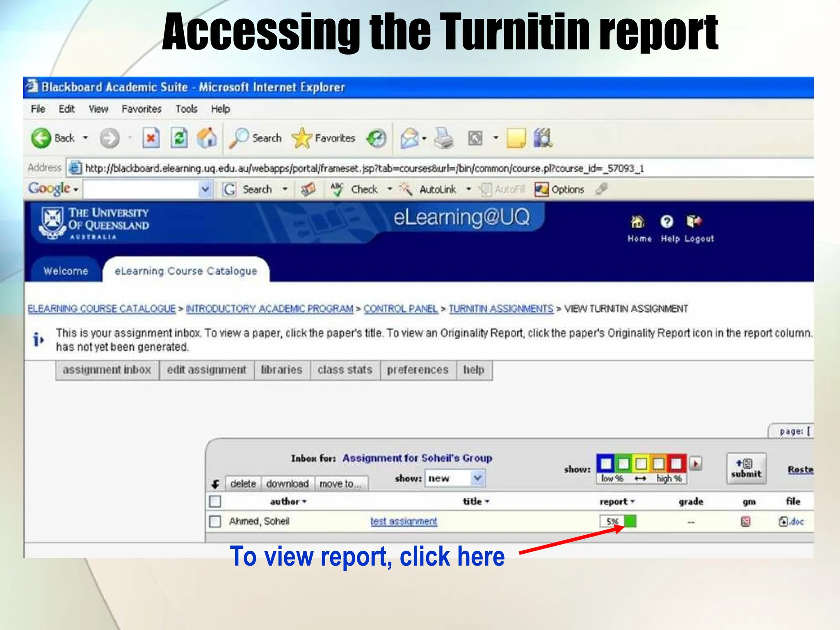Click the Forward arrow button
Image resolution: width=840 pixels, height=630 pixels.
(x=110, y=138)
